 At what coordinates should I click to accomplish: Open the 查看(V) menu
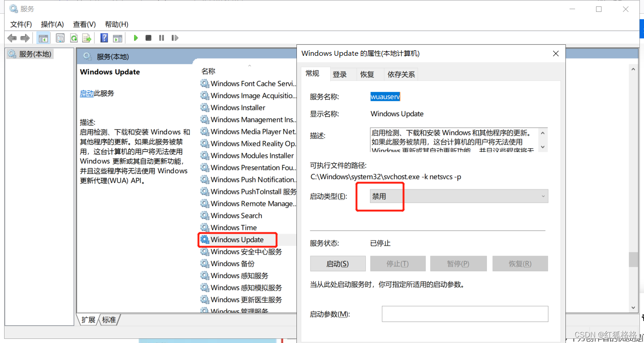84,24
